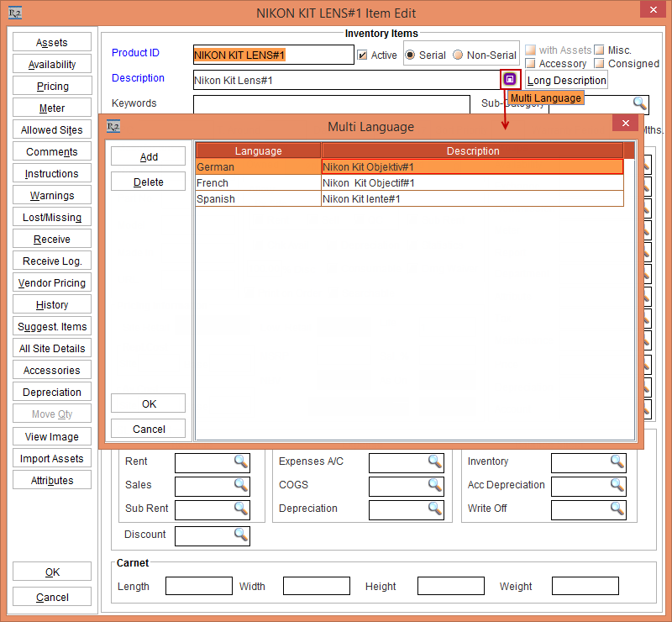Open the Discount account search icon
Image resolution: width=672 pixels, height=622 pixels.
click(241, 535)
